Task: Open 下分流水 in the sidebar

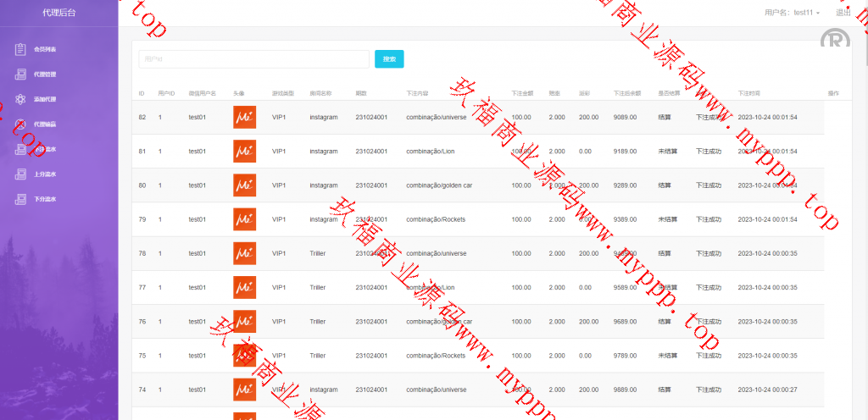Action: (x=44, y=200)
